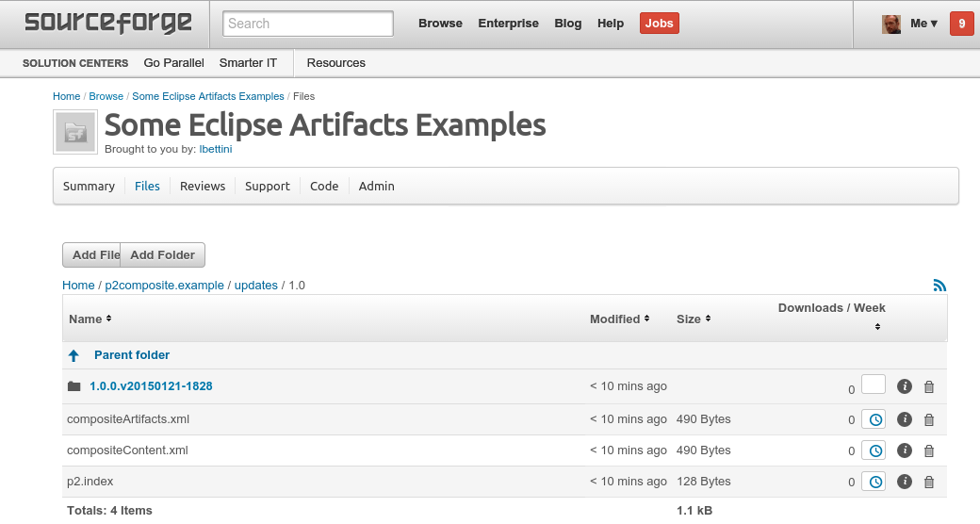The image size is (980, 524).
Task: Click the clock icon for compositeContent.xml
Action: [874, 450]
